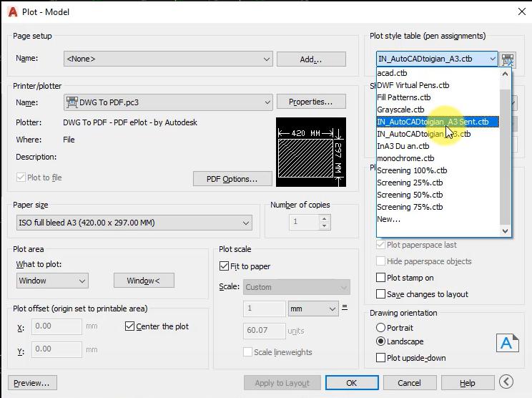This screenshot has height=398, width=532.
Task: Select acad.ctb from list
Action: [438, 73]
